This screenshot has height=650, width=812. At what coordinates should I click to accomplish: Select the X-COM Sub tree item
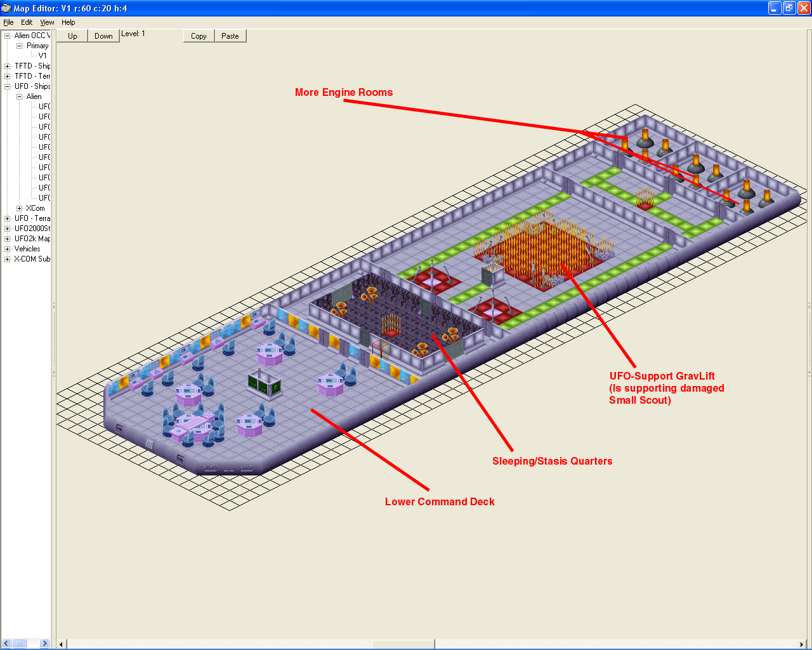32,259
